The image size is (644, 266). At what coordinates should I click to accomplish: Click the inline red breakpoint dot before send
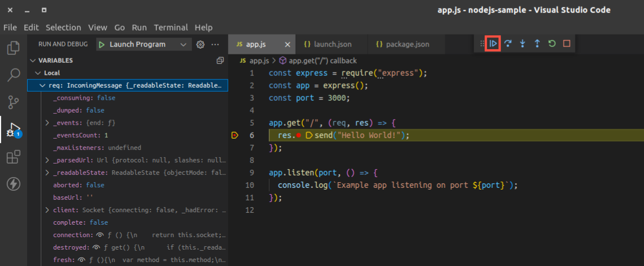(299, 135)
